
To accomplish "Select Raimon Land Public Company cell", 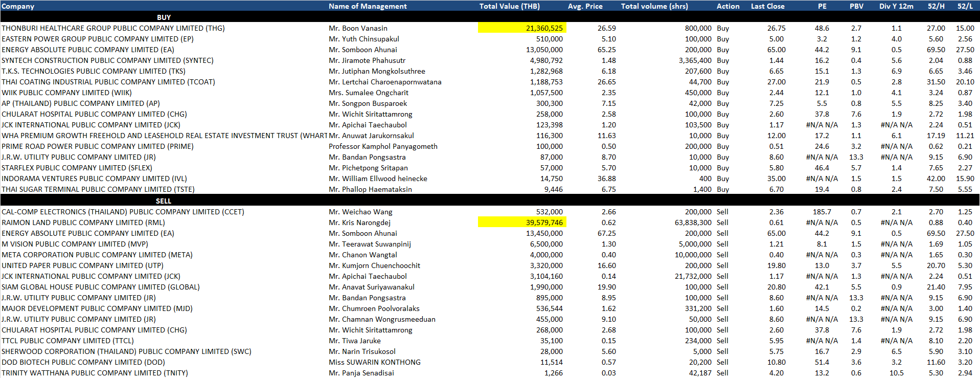I will click(x=83, y=223).
